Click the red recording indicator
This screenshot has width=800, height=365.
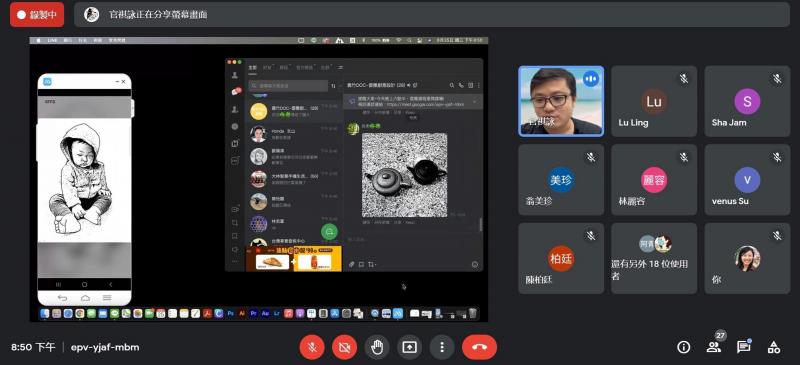[37, 15]
